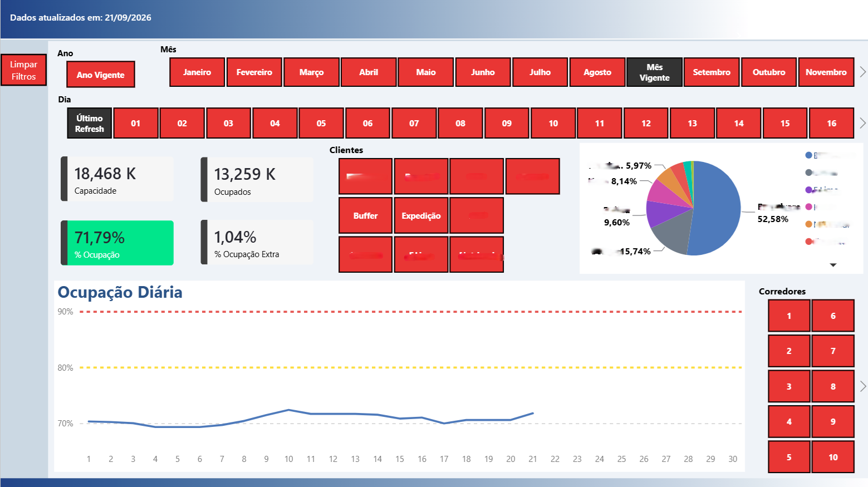Choose corridor 5 button
This screenshot has height=487, width=868.
(789, 457)
